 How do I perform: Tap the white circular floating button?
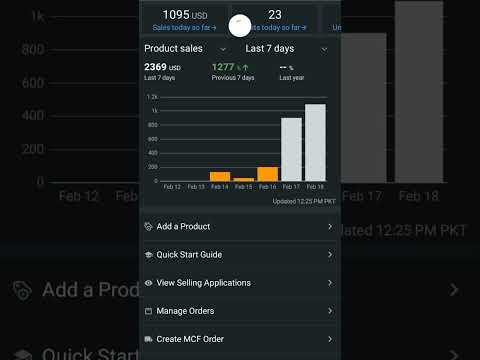coord(240,25)
